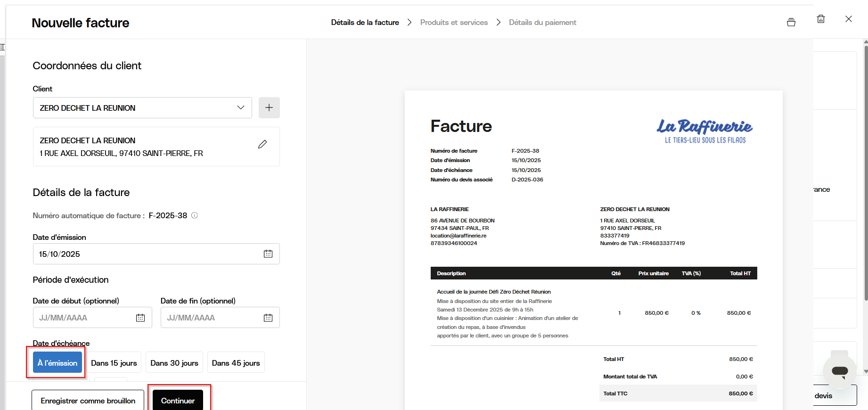Open calendar picker for Date de fin
The height and width of the screenshot is (410, 868).
(x=268, y=318)
